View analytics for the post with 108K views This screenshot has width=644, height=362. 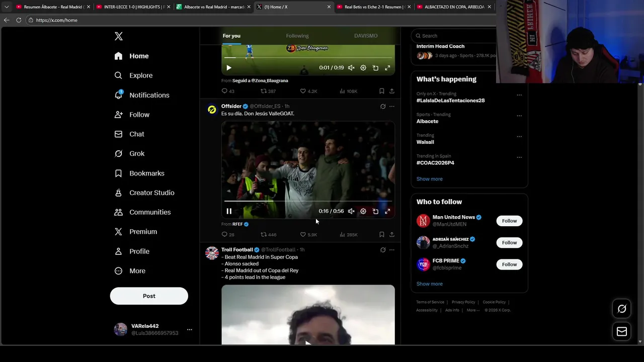pos(348,91)
